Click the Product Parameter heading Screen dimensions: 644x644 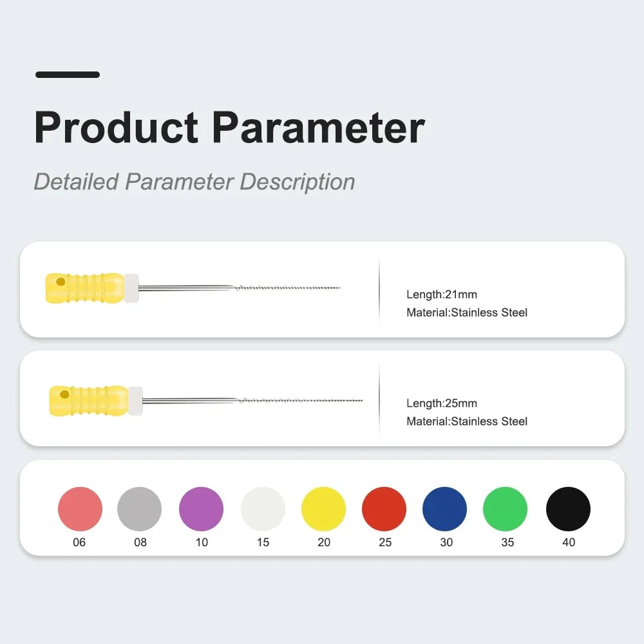229,128
